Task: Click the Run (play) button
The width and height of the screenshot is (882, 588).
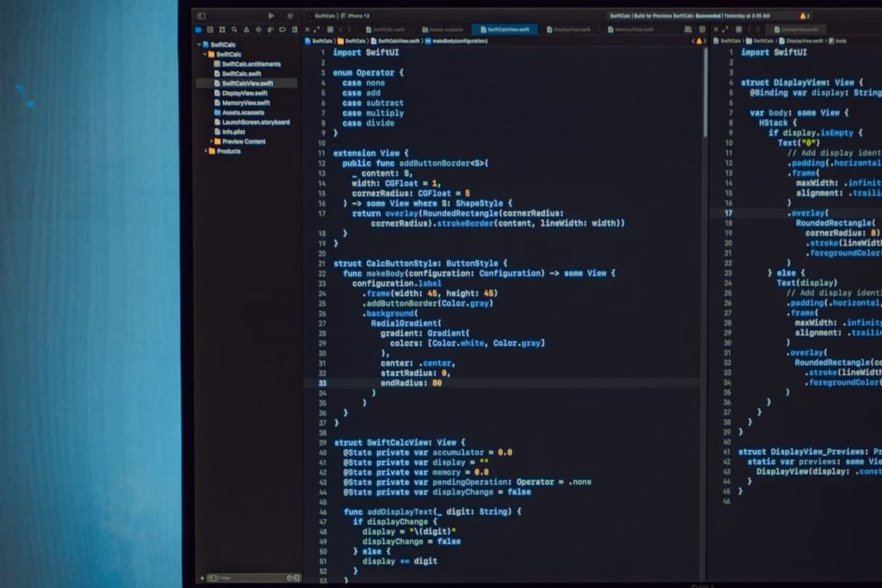Action: [271, 15]
